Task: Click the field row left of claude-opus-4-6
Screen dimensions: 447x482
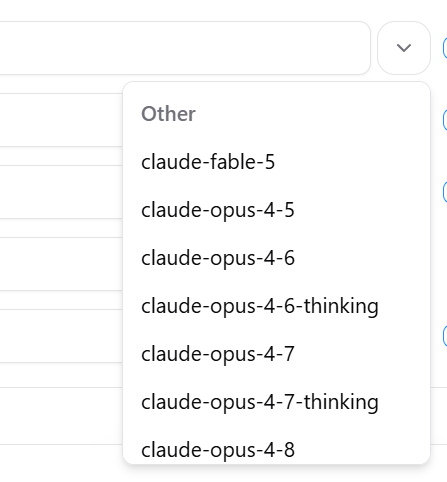Action: click(61, 264)
